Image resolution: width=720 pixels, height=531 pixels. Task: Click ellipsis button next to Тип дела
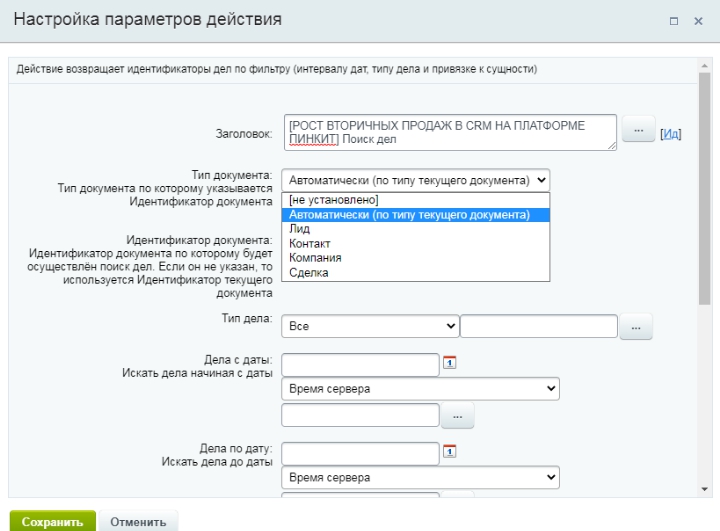[x=636, y=326]
